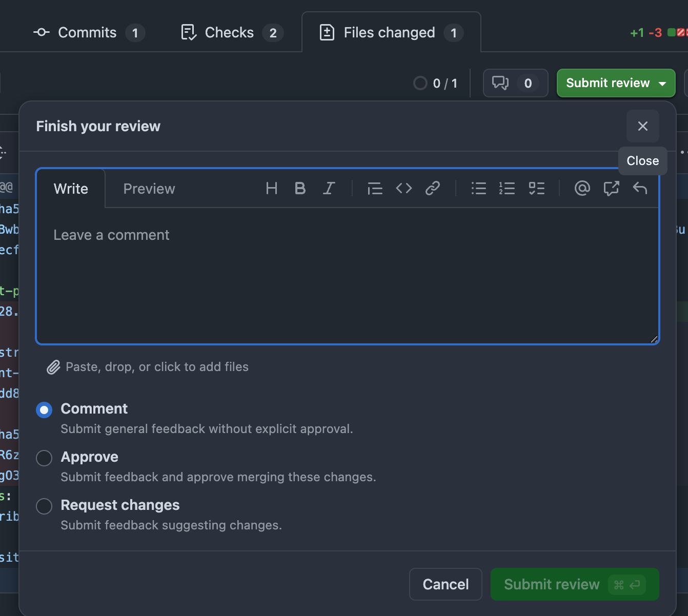Insert an unordered bullet list
This screenshot has width=688, height=616.
[x=478, y=189]
